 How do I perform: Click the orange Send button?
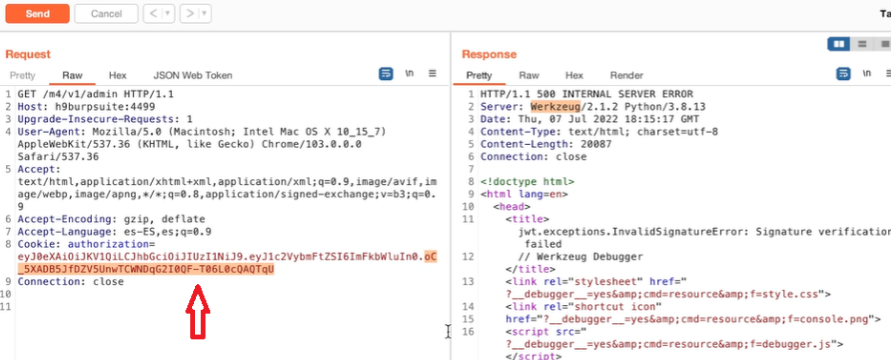coord(38,14)
